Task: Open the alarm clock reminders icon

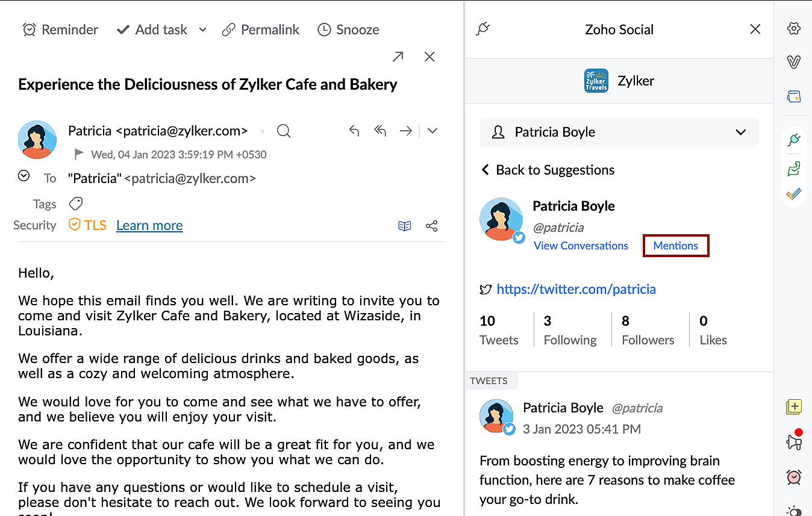Action: point(794,477)
